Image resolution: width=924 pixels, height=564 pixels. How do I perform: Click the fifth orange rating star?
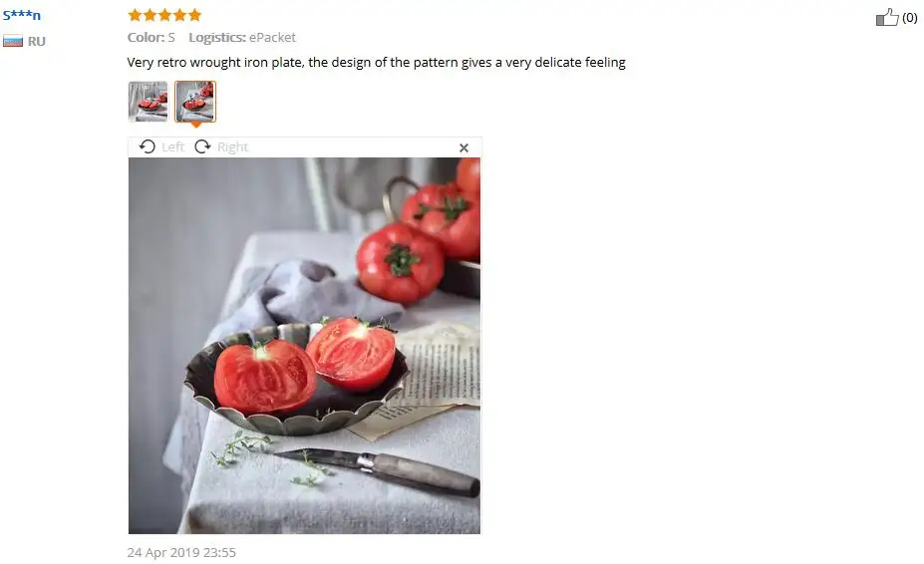194,15
